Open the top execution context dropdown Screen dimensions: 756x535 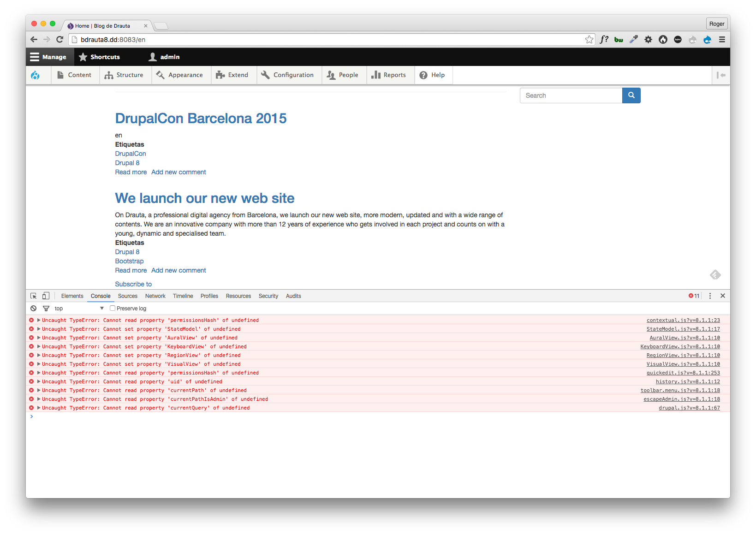tap(79, 309)
